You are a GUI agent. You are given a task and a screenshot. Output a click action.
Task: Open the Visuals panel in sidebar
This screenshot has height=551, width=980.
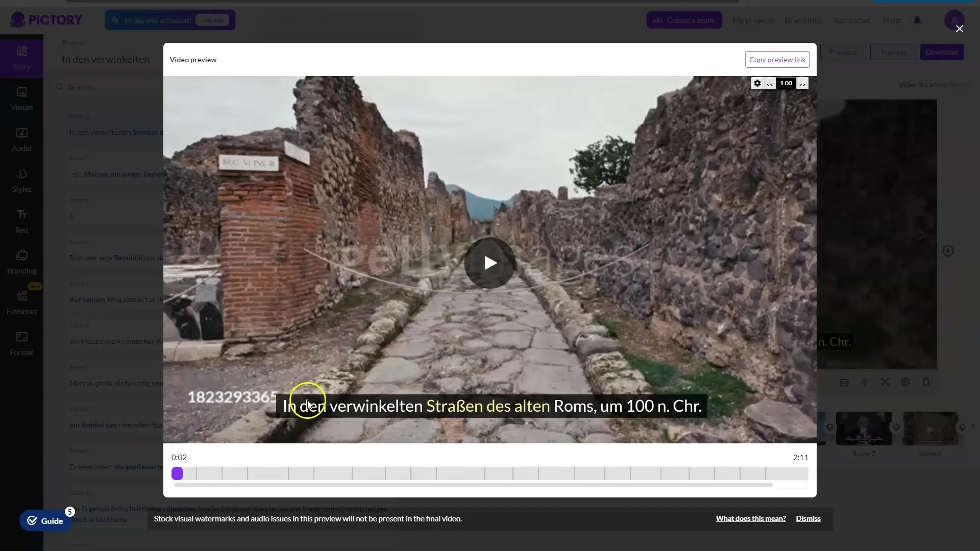click(x=21, y=99)
